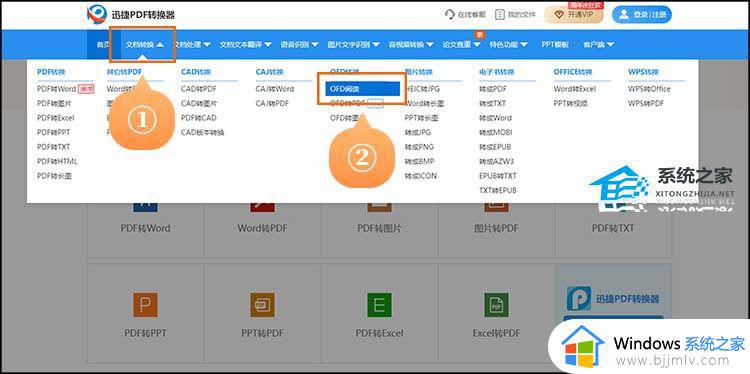Choose PDF转TXT in the dropdown menu

pyautogui.click(x=54, y=147)
